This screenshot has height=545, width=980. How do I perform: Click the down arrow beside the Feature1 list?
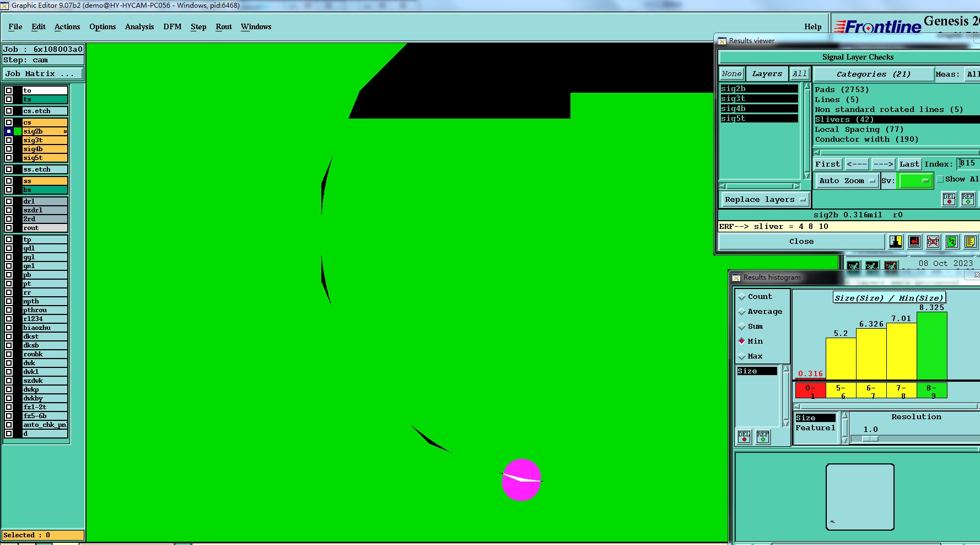coord(844,440)
